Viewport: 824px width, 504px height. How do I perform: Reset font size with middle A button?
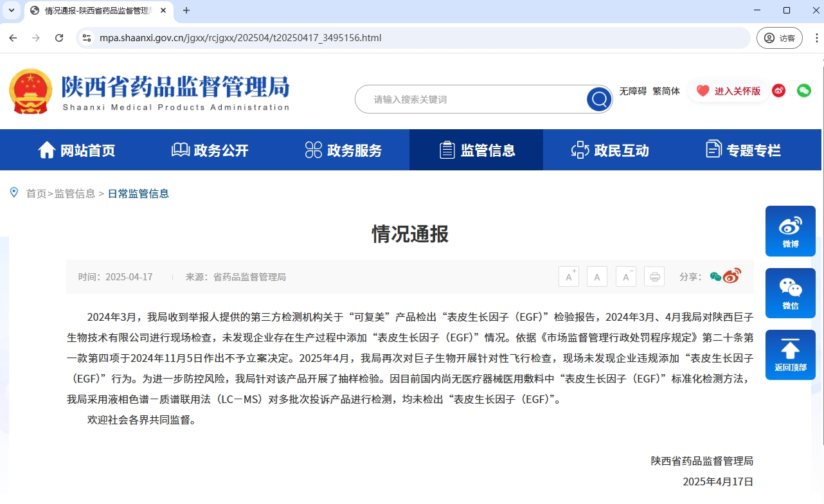[597, 277]
